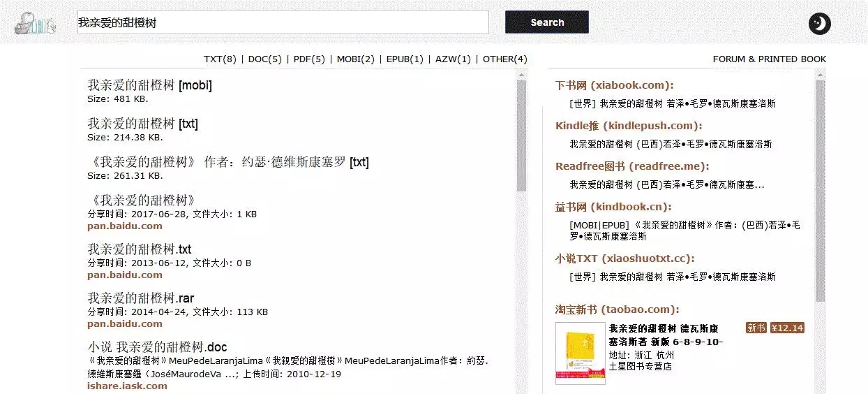Open 我亲爱的甜橙树.rar result link
The height and width of the screenshot is (394, 868).
point(140,299)
